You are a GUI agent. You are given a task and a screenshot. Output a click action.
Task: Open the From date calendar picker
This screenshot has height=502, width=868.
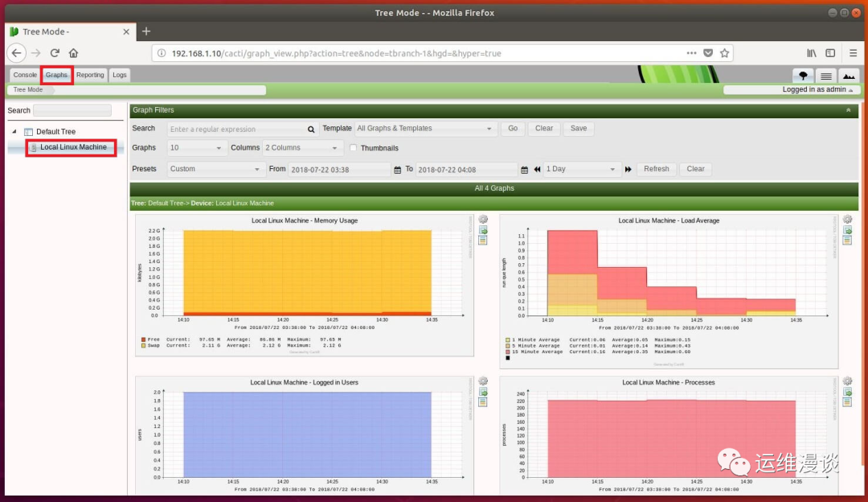[x=398, y=170]
